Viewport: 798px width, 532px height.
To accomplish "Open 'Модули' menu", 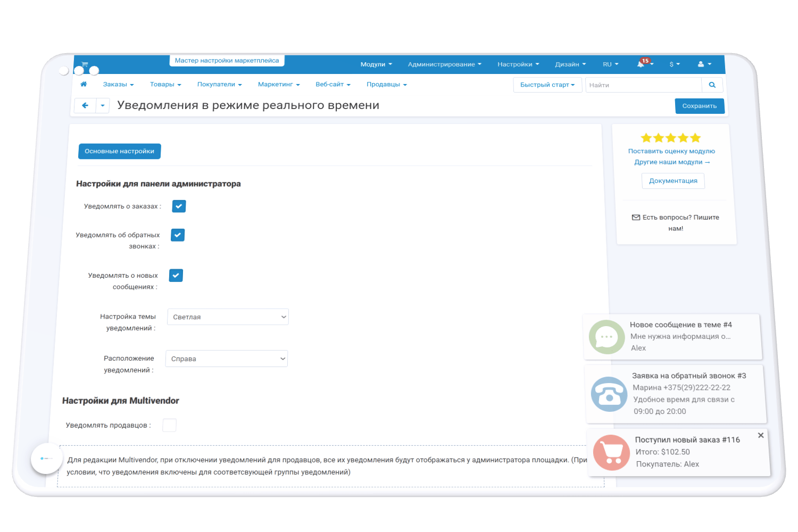I will pos(376,64).
